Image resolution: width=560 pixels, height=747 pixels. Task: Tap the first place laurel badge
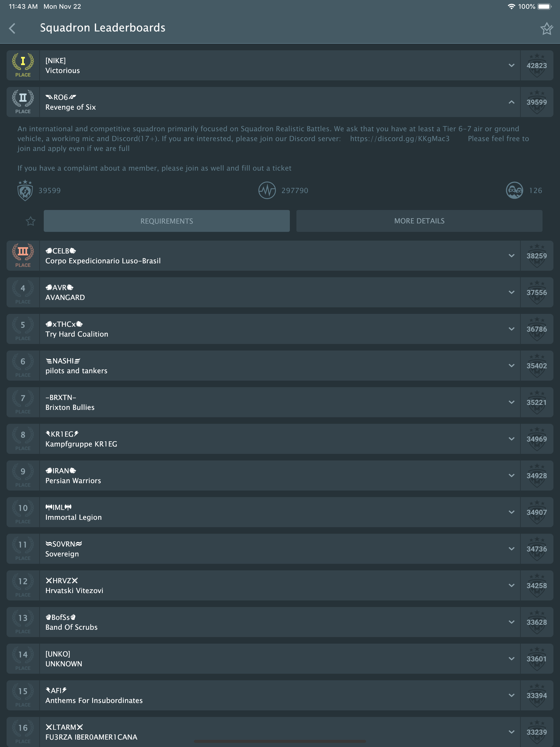pyautogui.click(x=23, y=65)
